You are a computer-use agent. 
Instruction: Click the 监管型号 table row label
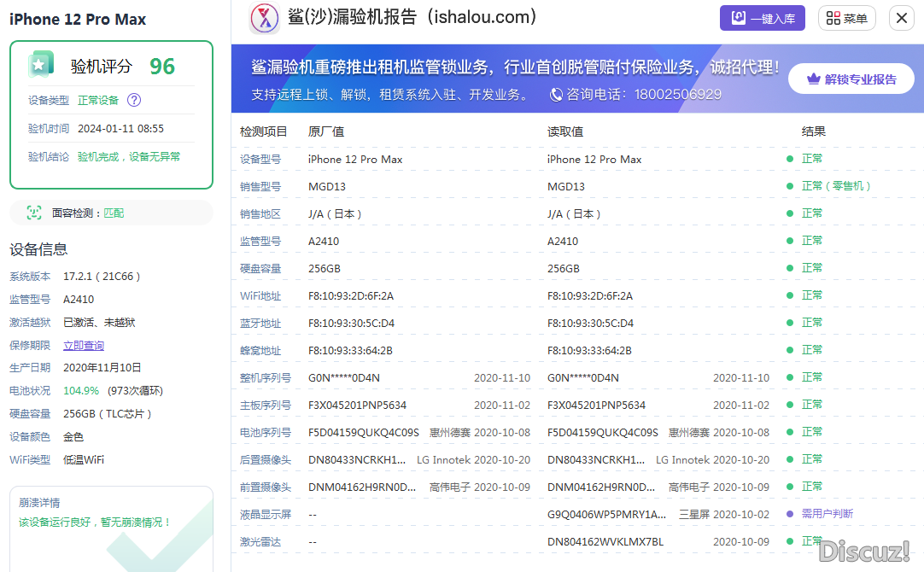260,241
